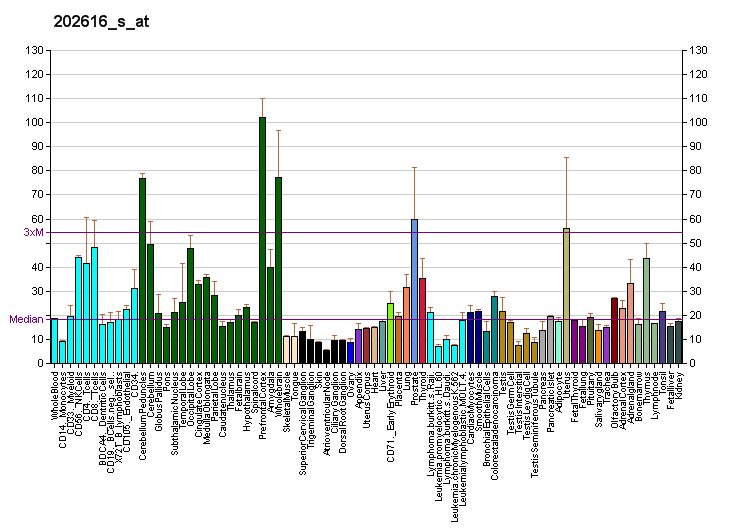Click the SkeletalMuscle axis label
Image resolution: width=732 pixels, height=530 pixels.
(286, 402)
